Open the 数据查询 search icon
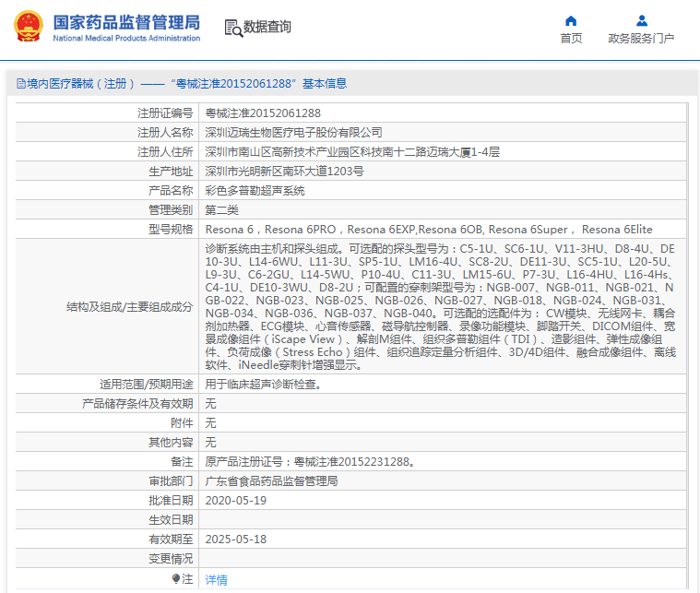 (x=233, y=29)
